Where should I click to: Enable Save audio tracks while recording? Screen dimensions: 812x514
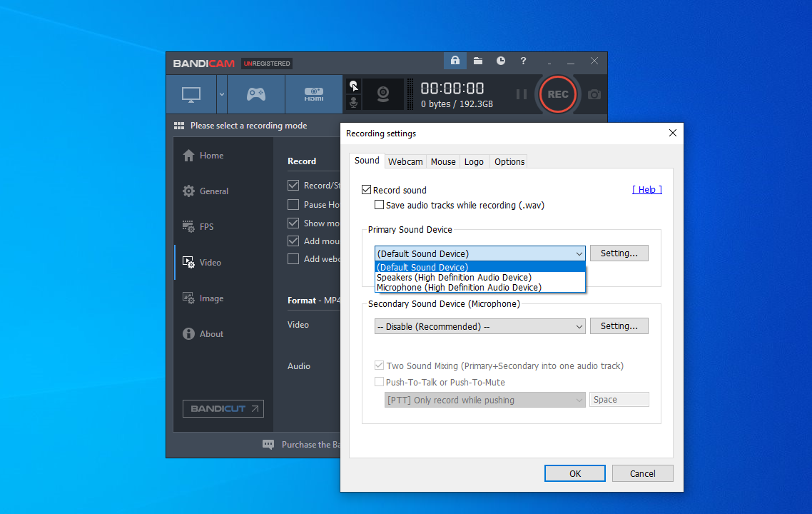pyautogui.click(x=380, y=204)
